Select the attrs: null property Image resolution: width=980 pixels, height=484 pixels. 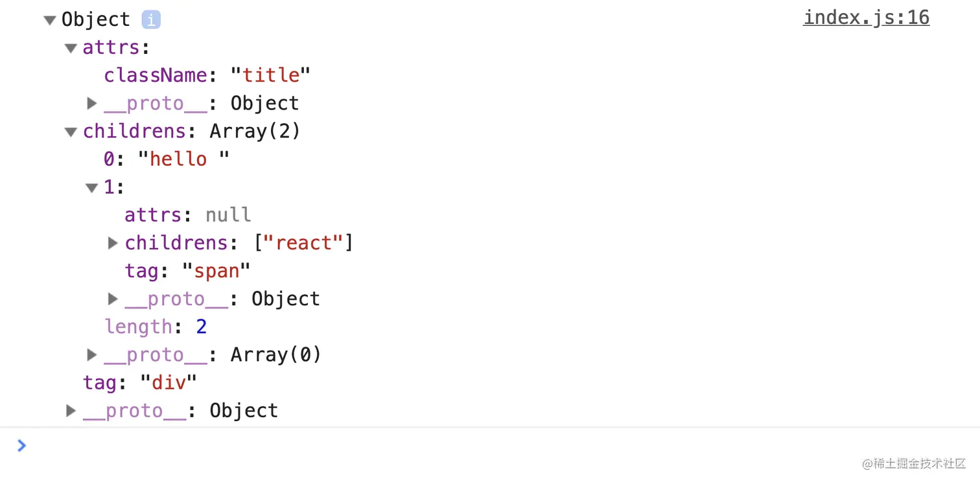[x=188, y=215]
